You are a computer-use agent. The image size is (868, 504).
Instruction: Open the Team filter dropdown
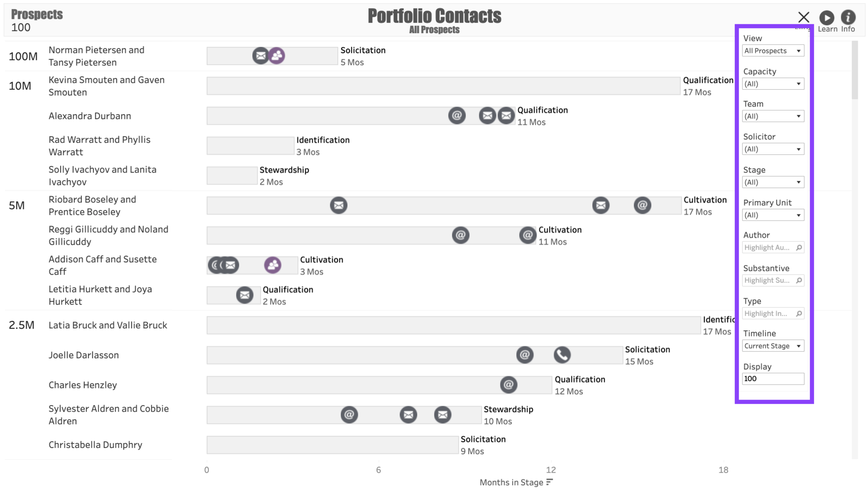pos(773,117)
